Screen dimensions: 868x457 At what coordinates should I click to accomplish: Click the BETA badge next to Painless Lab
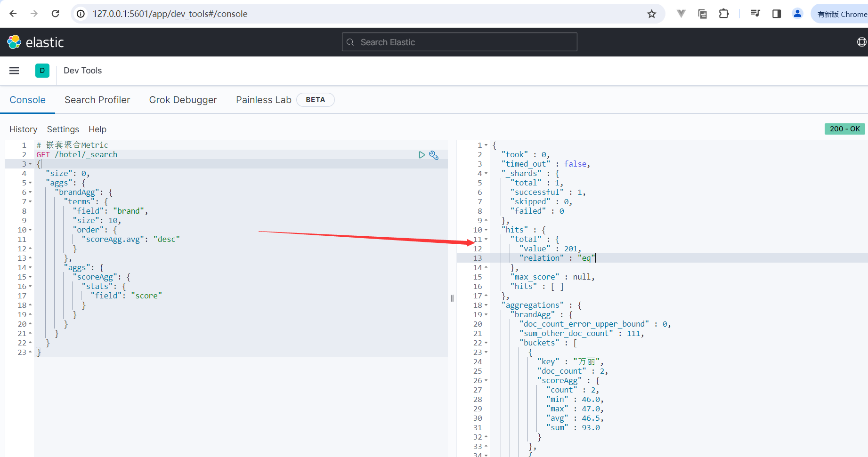tap(316, 100)
